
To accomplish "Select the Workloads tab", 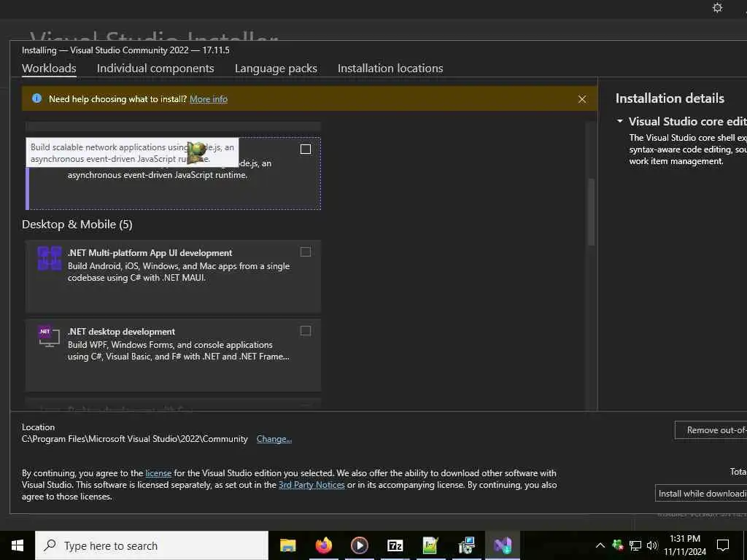I will [49, 68].
